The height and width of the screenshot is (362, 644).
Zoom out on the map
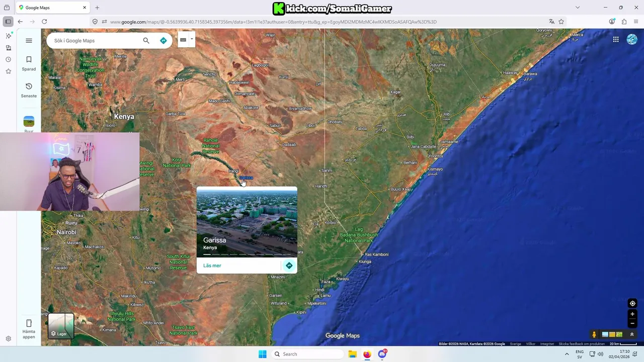coord(632,323)
